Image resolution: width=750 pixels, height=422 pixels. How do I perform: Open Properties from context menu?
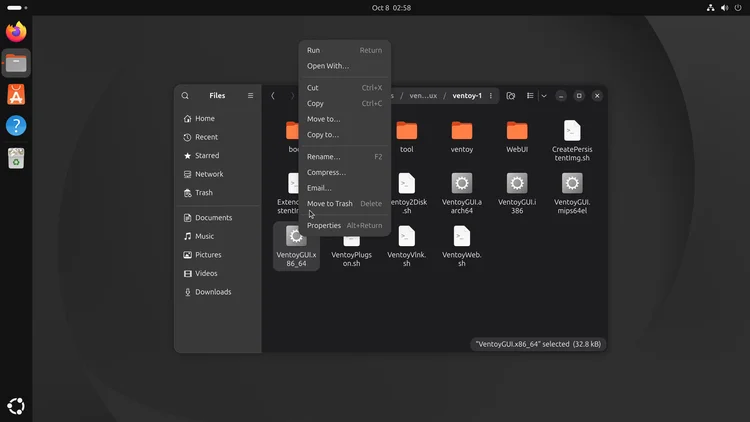tap(344, 225)
